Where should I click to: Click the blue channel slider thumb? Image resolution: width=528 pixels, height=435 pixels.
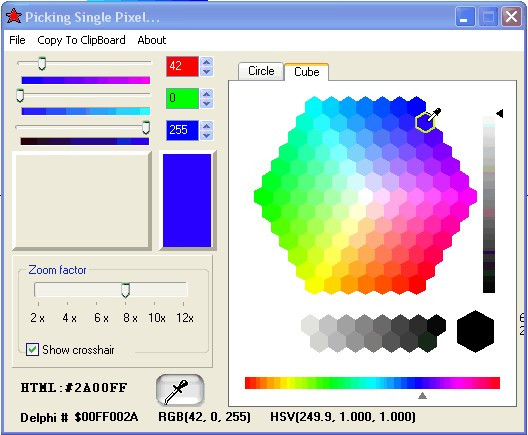(146, 128)
